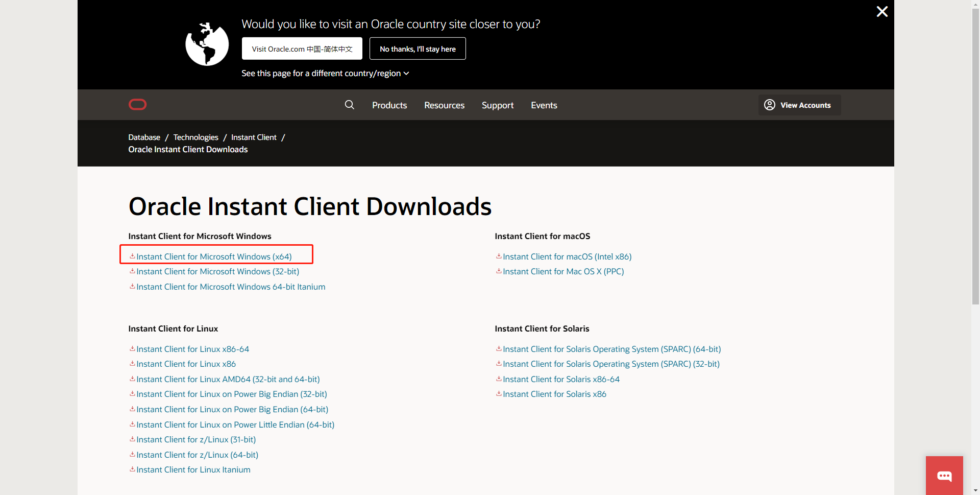Open the Products menu

[x=389, y=105]
